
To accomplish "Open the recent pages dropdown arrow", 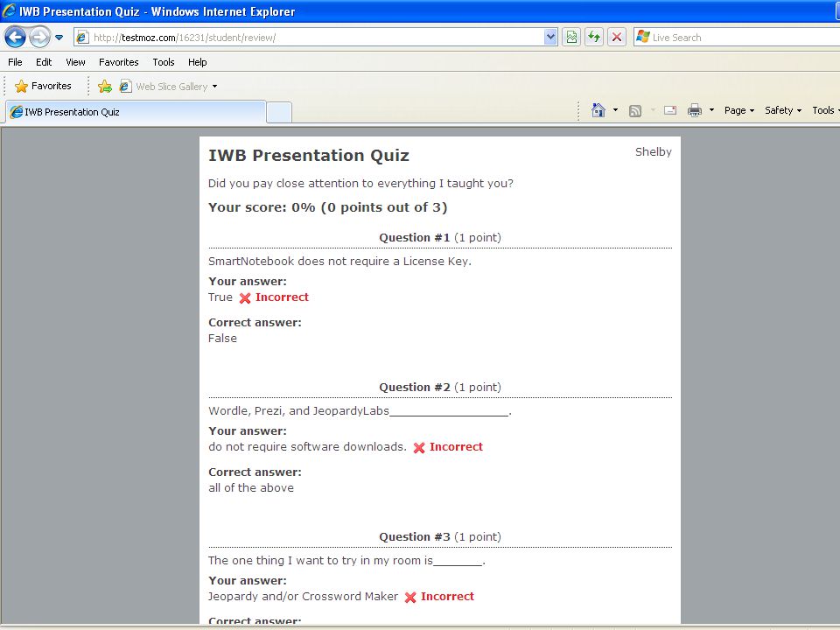I will [59, 38].
